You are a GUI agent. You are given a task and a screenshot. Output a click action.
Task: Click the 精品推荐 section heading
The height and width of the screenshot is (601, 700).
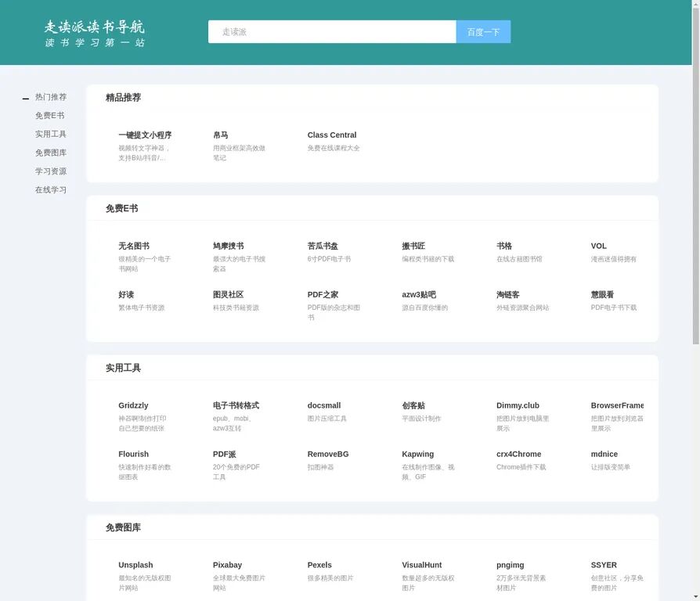(123, 97)
